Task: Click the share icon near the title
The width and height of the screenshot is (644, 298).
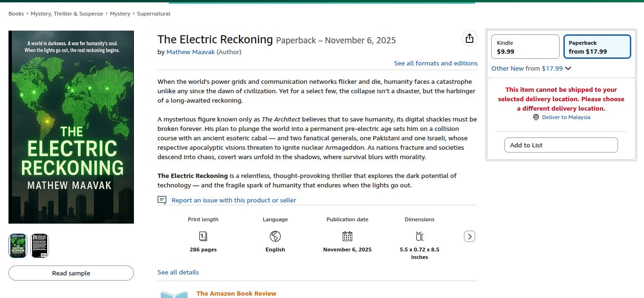Action: tap(469, 39)
